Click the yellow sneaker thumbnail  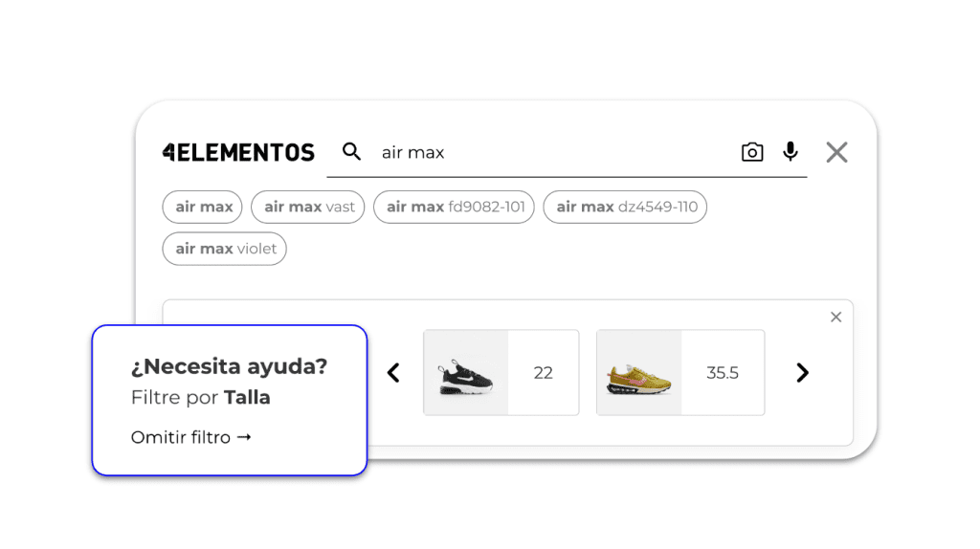coord(638,373)
